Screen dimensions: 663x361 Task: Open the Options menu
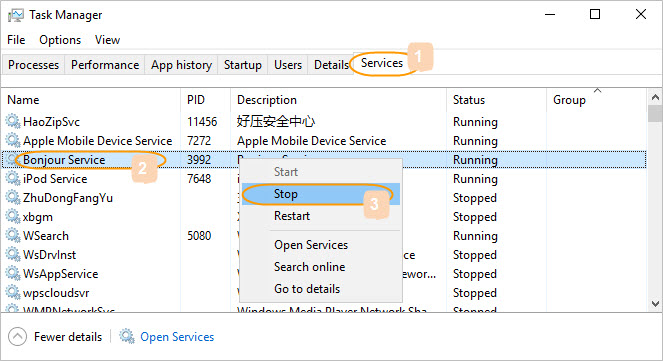click(60, 40)
